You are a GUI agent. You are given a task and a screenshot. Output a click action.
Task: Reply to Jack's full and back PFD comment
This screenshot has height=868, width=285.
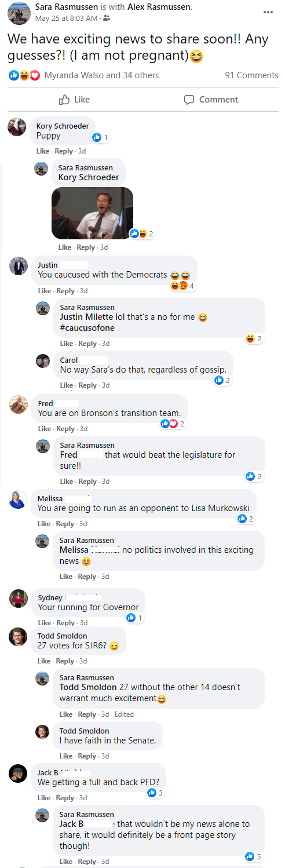(65, 798)
